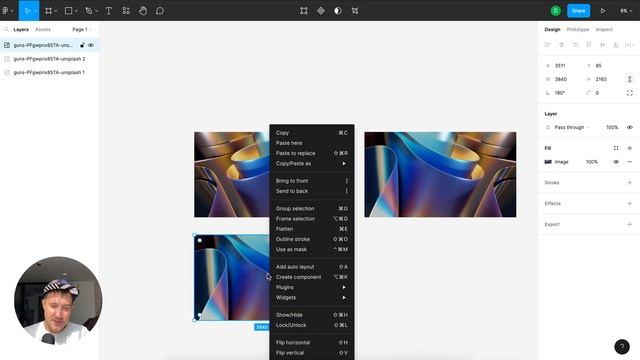Click the Edit object icon in the top bar

click(x=304, y=11)
